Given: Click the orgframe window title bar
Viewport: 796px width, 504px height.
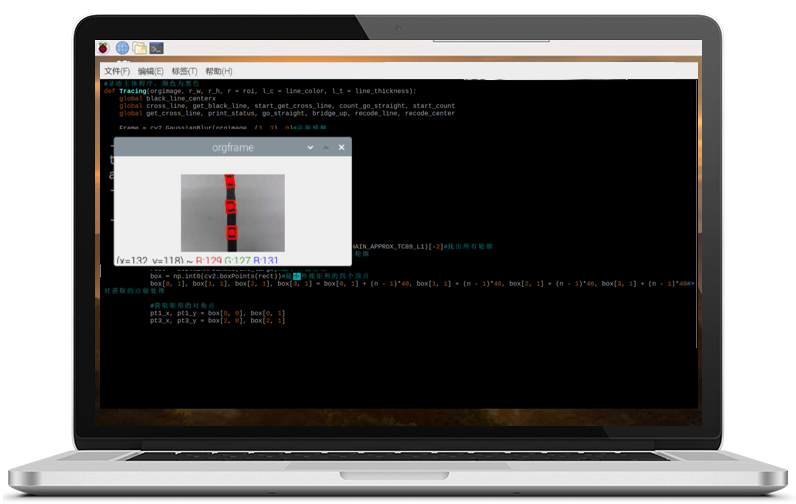Looking at the screenshot, I should tap(233, 147).
